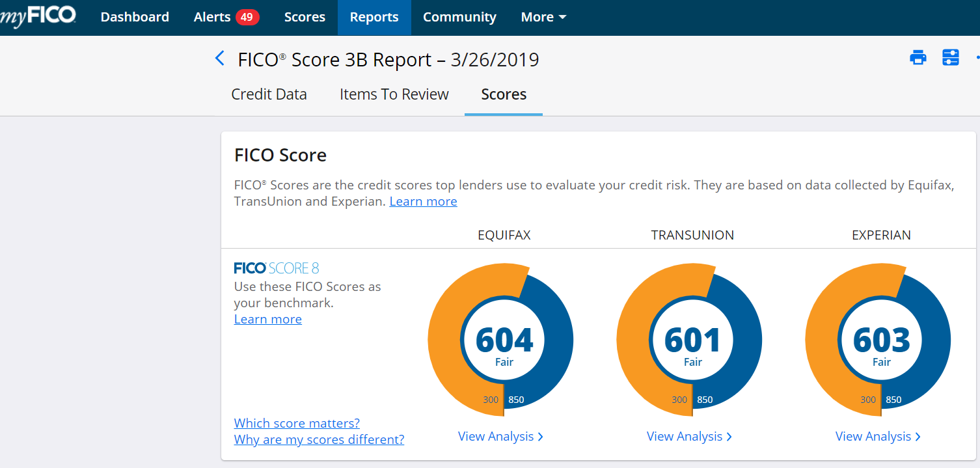Select the Scores tab under report title
The width and height of the screenshot is (980, 468).
pos(504,94)
